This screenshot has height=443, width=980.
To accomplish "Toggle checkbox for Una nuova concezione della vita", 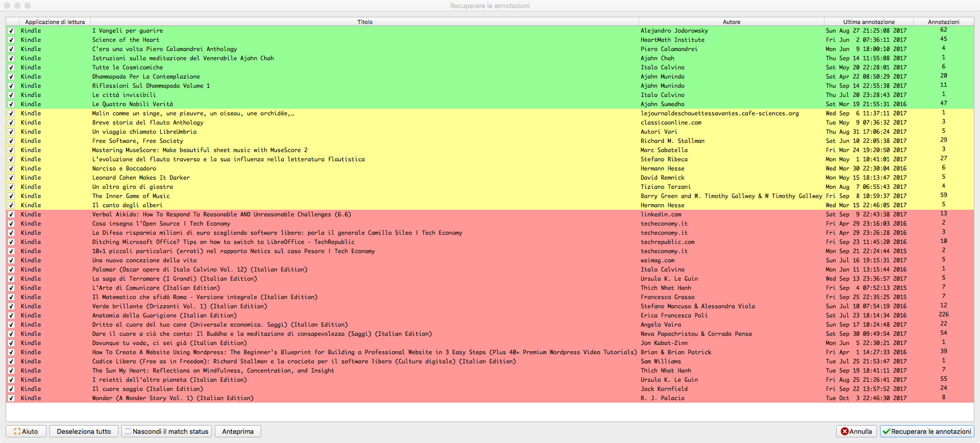I will tap(11, 260).
